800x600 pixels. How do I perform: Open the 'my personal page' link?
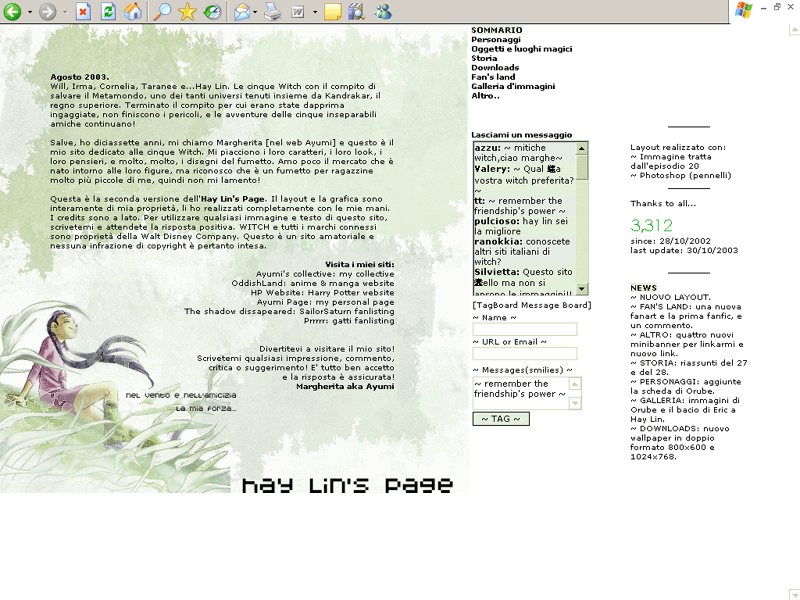[355, 302]
